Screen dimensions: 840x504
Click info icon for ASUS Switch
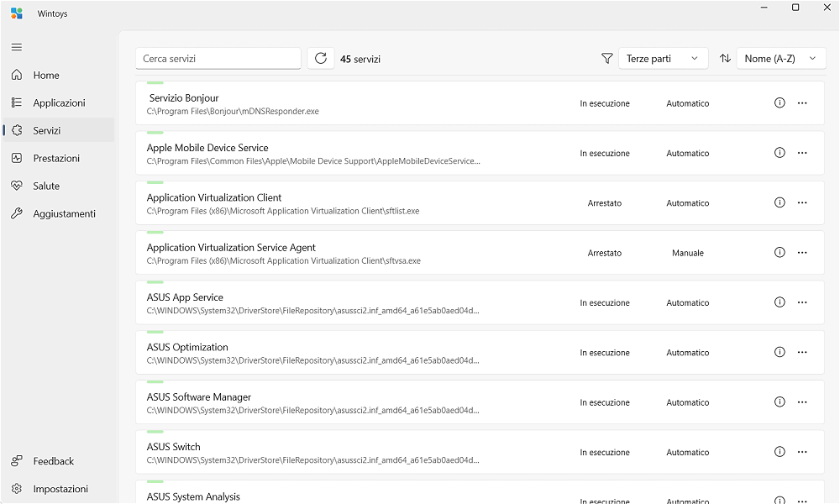(x=780, y=452)
